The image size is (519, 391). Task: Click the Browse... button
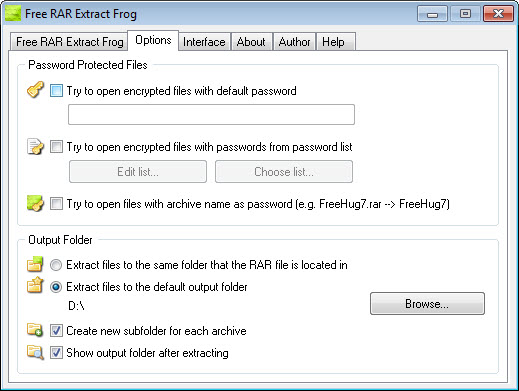click(427, 304)
